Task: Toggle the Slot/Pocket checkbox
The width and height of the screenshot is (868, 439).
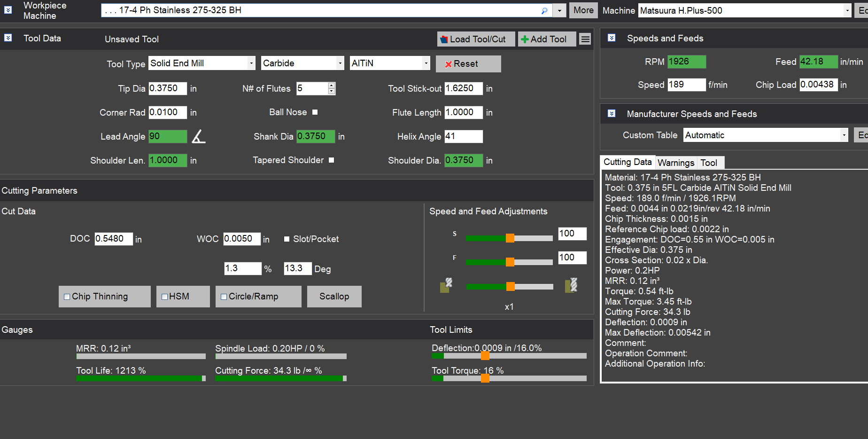Action: click(x=287, y=239)
